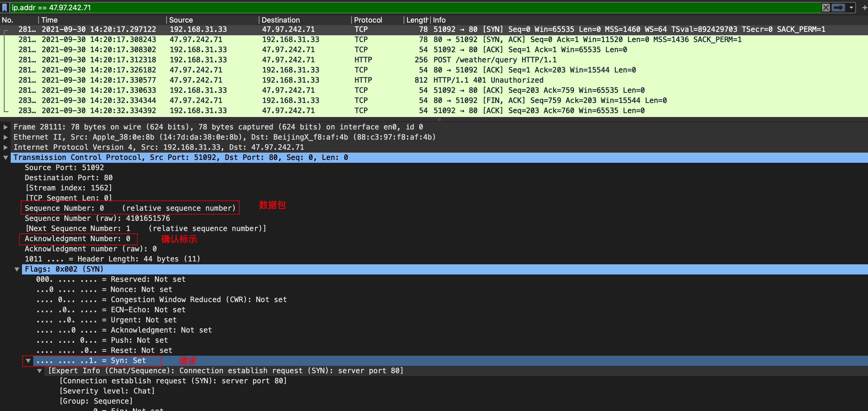Expand the Ethernet II tree node
The height and width of the screenshot is (411, 868).
pyautogui.click(x=6, y=137)
